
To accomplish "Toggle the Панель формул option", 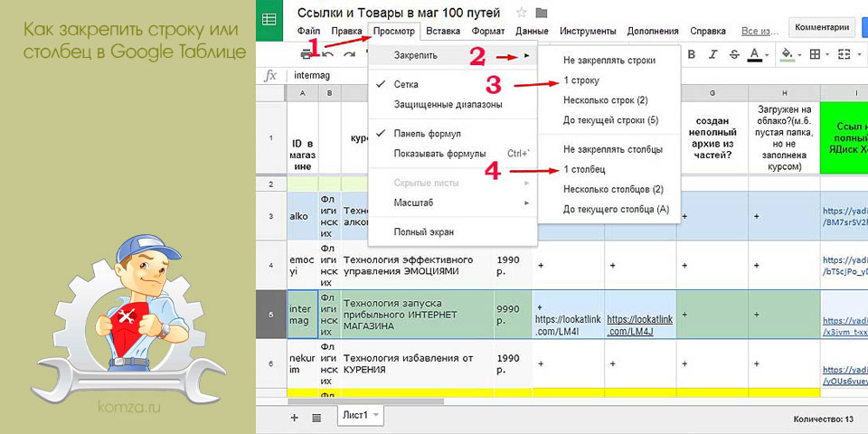I will pos(453,134).
